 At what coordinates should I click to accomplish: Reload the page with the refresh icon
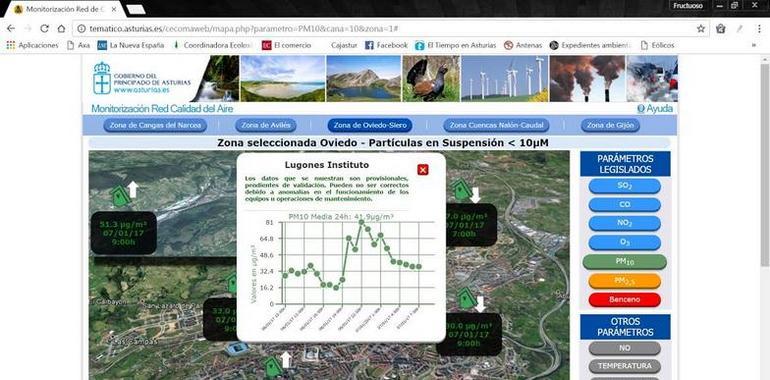coord(44,29)
